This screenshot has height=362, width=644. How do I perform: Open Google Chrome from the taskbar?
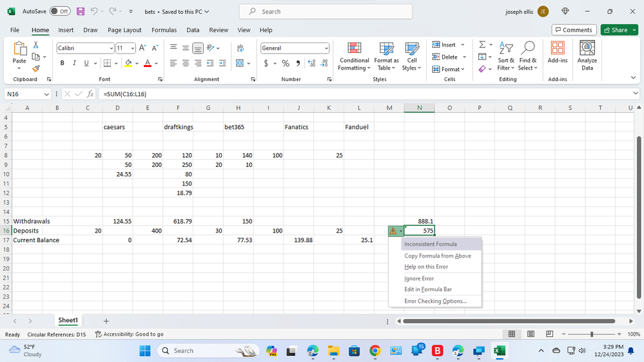[375, 350]
